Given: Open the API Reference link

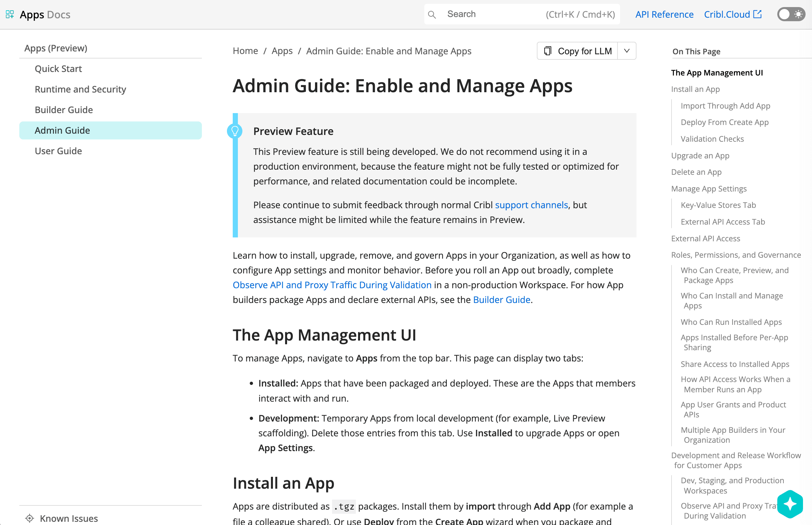Looking at the screenshot, I should click(x=664, y=14).
